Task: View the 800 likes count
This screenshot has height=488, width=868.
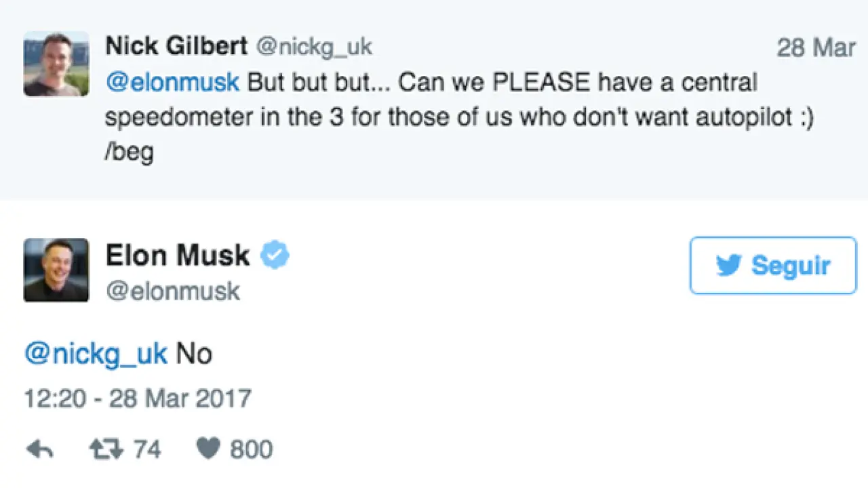Action: coord(251,449)
